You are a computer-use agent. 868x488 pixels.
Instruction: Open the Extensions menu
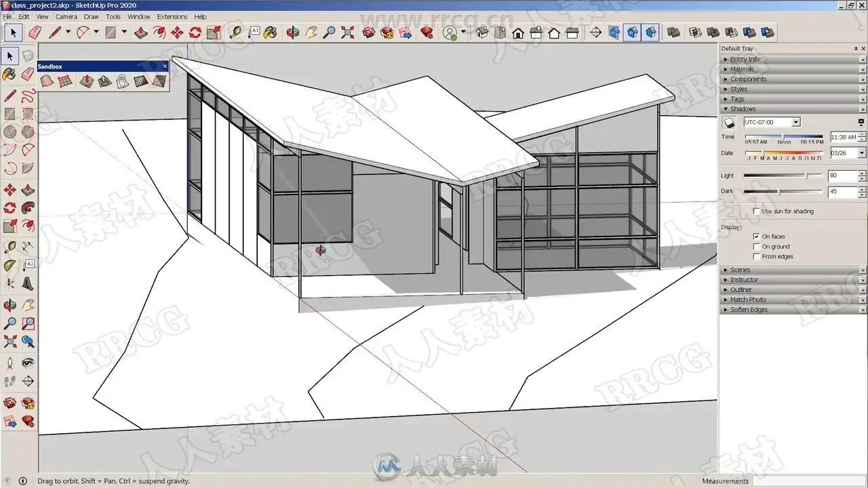point(172,16)
